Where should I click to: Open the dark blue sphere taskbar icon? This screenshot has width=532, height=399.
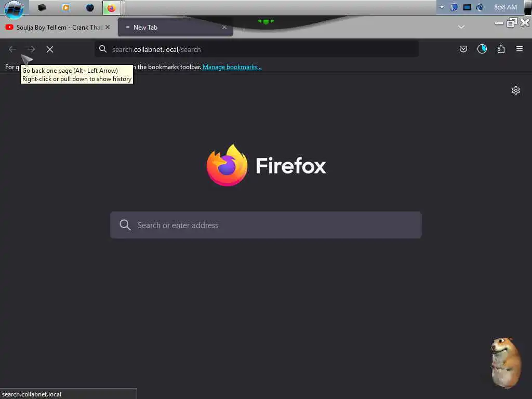[90, 7]
